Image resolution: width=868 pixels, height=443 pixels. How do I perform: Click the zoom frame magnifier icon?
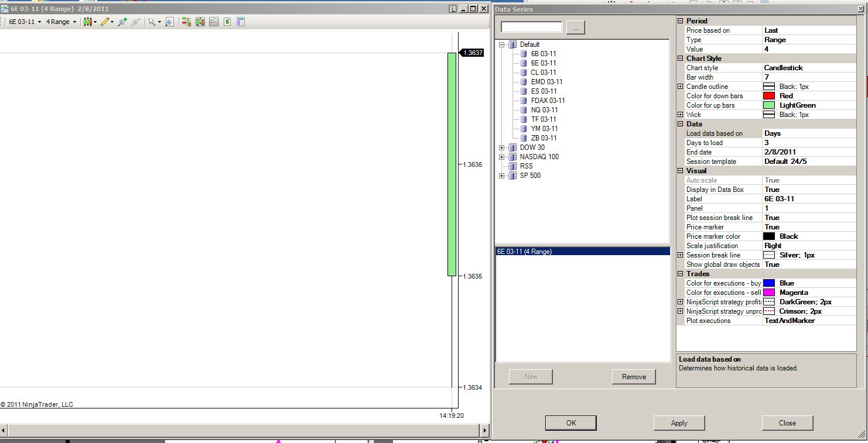pos(169,22)
